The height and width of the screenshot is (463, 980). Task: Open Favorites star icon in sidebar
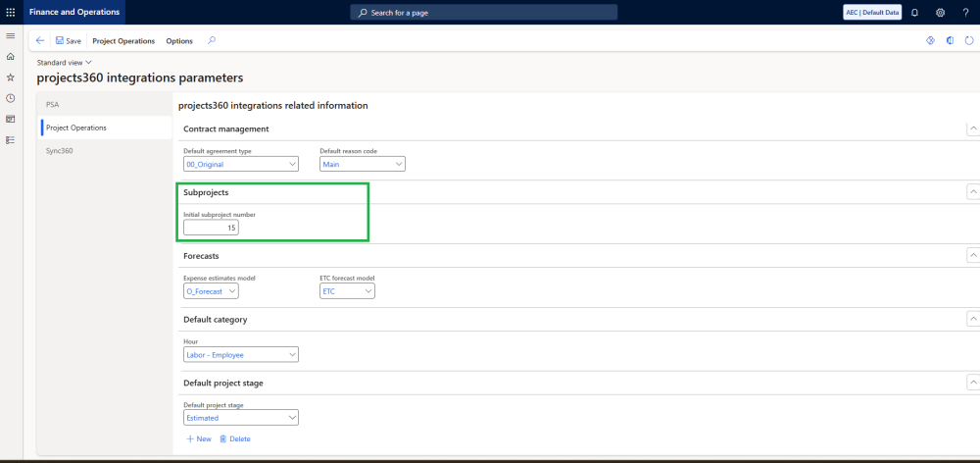[x=10, y=77]
